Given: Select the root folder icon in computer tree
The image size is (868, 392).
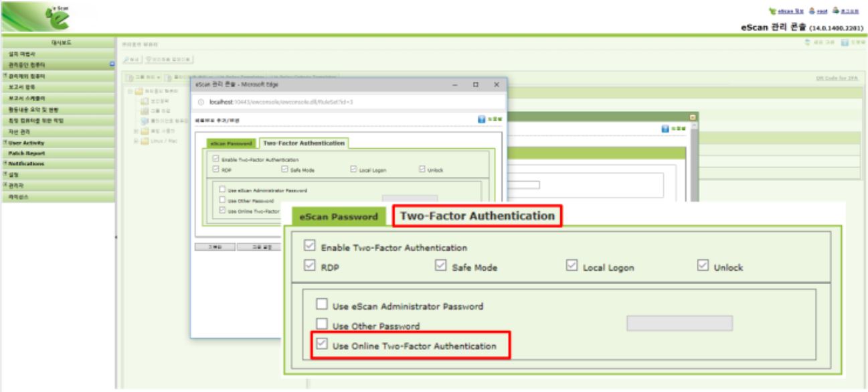Looking at the screenshot, I should 139,90.
